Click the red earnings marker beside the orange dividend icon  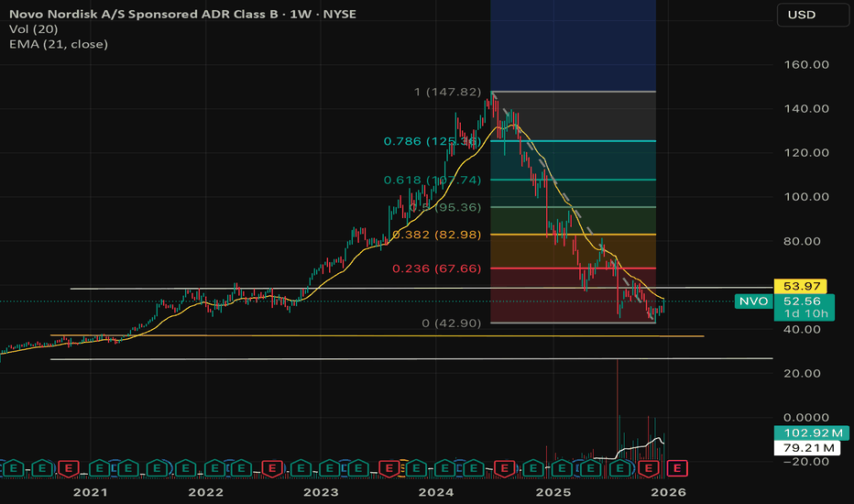coord(389,468)
